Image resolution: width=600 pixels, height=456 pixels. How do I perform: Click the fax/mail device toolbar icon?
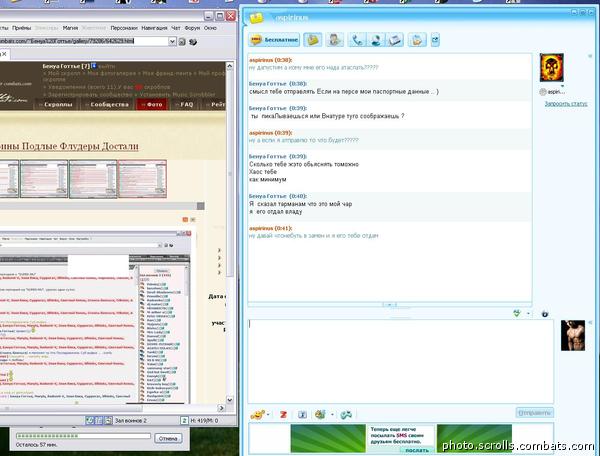coord(395,40)
